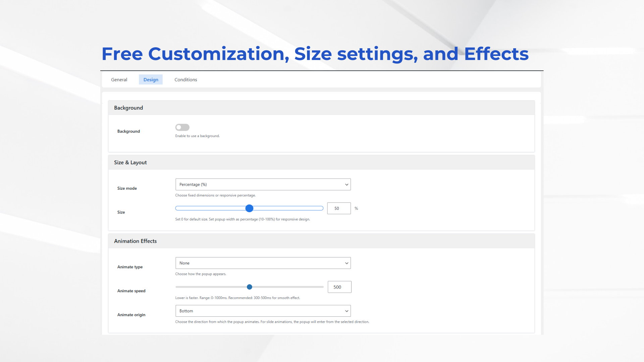Screen dimensions: 644x362
Task: Switch to the Design tab
Action: coord(151,80)
